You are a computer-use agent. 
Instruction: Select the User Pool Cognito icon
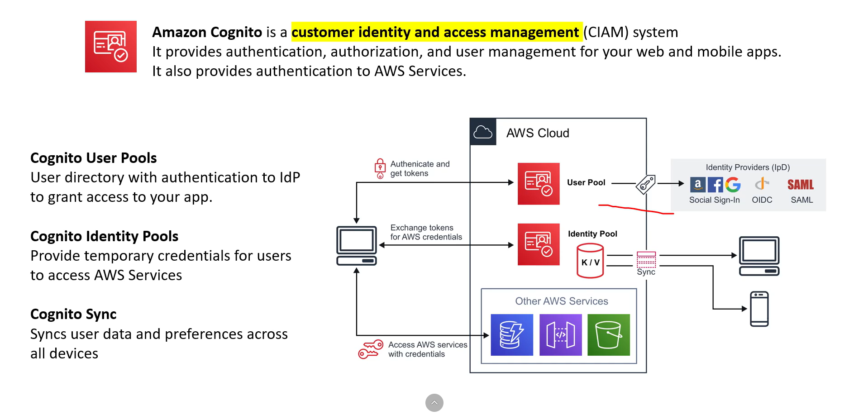coord(539,184)
